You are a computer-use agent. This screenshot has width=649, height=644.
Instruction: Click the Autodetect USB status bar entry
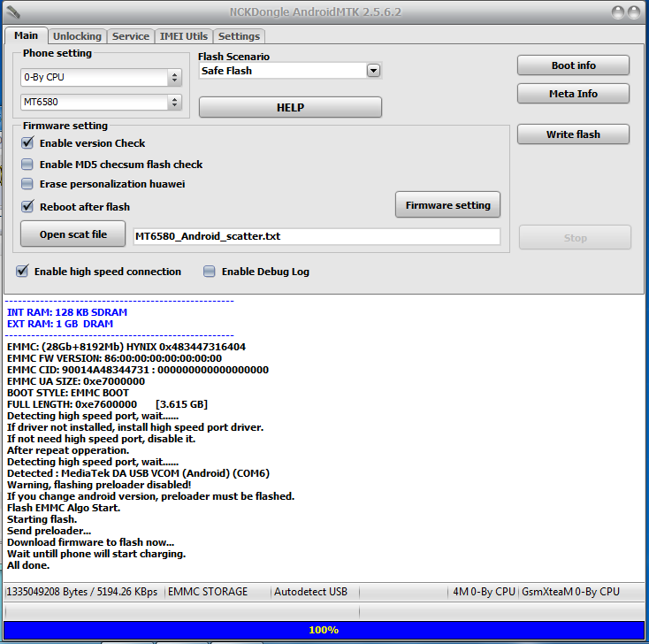pyautogui.click(x=310, y=592)
